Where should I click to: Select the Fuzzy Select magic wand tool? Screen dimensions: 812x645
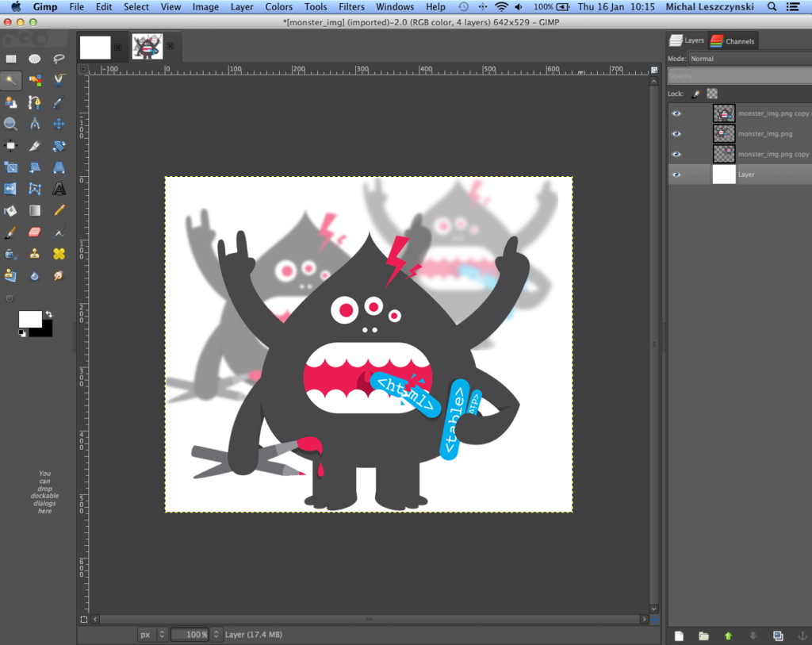10,80
